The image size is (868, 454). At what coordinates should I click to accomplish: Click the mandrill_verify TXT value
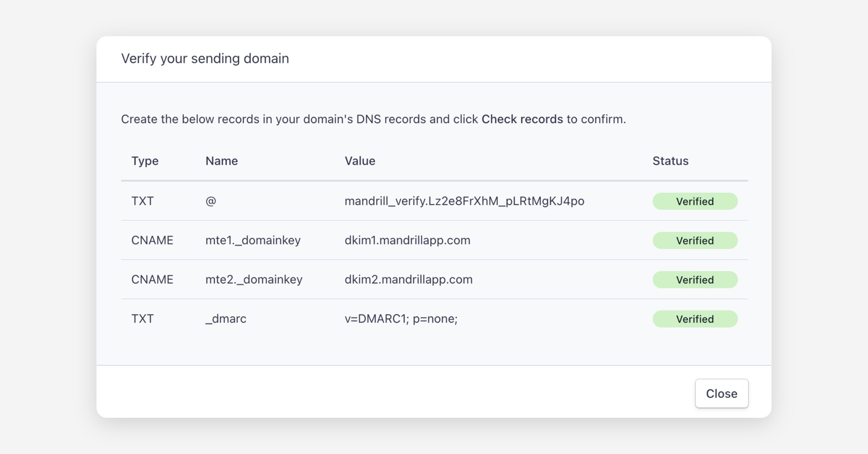464,201
